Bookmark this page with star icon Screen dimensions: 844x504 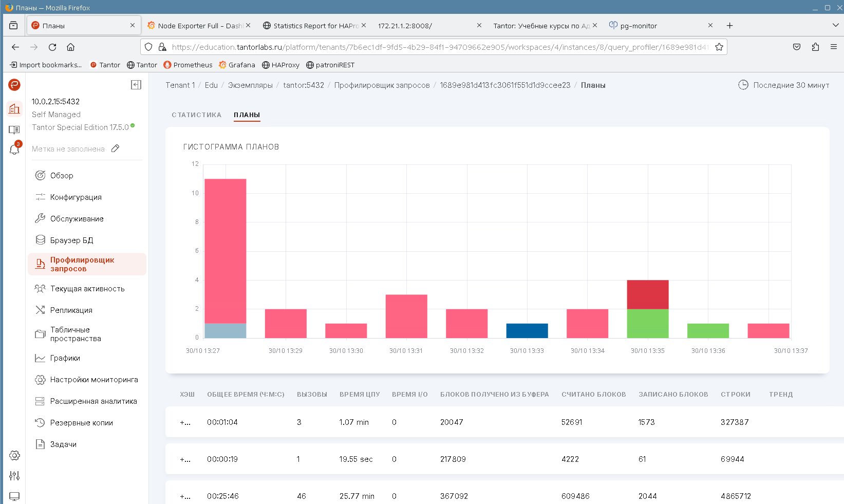coord(719,47)
